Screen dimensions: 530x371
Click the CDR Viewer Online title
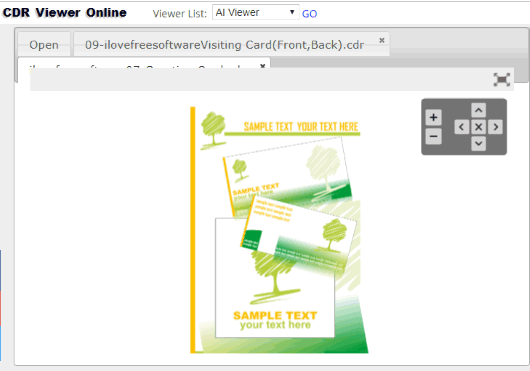65,13
